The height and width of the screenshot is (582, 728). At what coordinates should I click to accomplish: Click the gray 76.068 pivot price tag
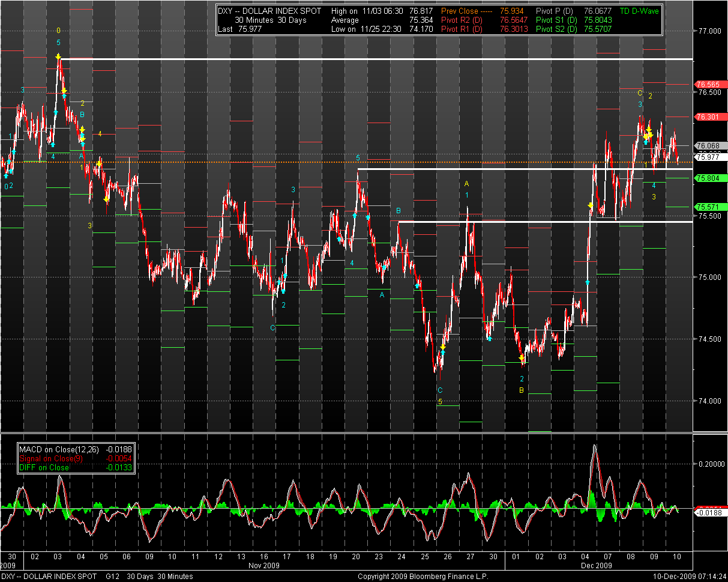pos(706,145)
